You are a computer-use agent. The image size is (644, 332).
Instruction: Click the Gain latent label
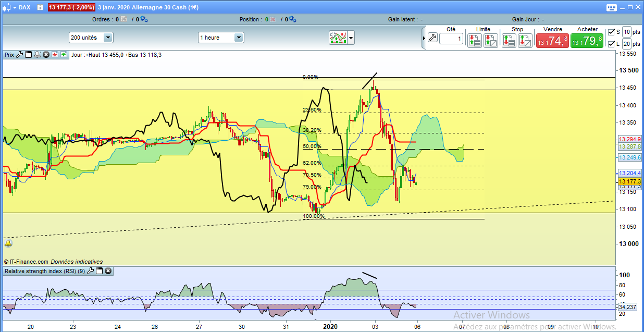[x=403, y=19]
